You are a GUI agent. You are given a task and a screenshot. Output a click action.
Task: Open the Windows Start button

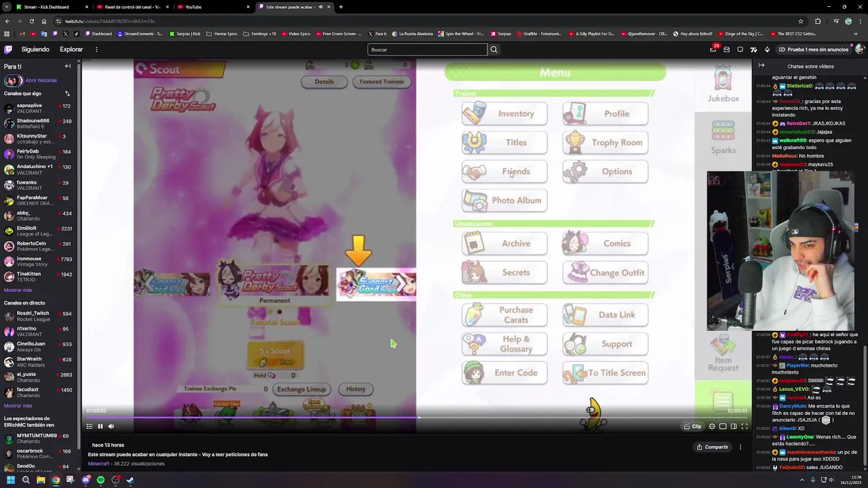10,480
